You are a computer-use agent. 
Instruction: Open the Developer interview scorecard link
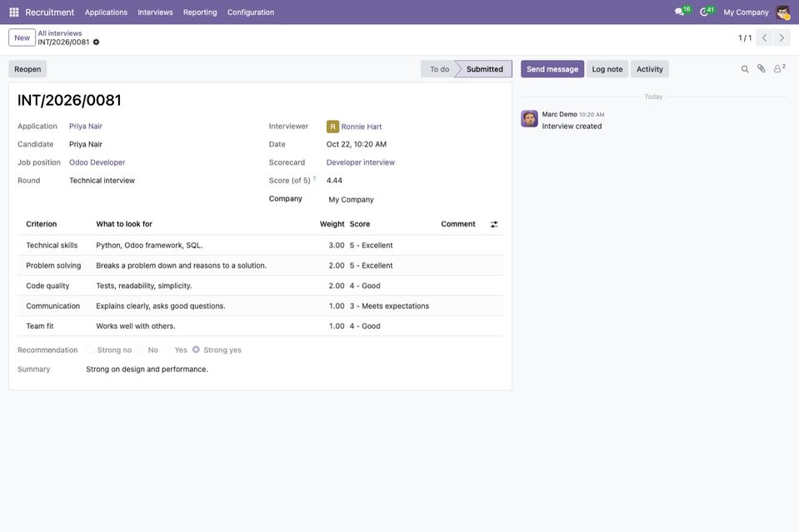[361, 162]
